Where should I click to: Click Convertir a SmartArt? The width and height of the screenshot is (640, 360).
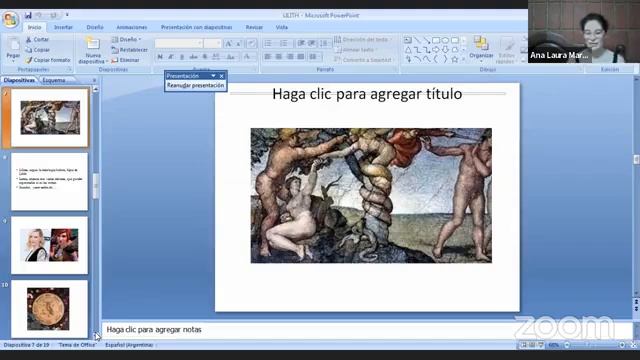point(363,60)
